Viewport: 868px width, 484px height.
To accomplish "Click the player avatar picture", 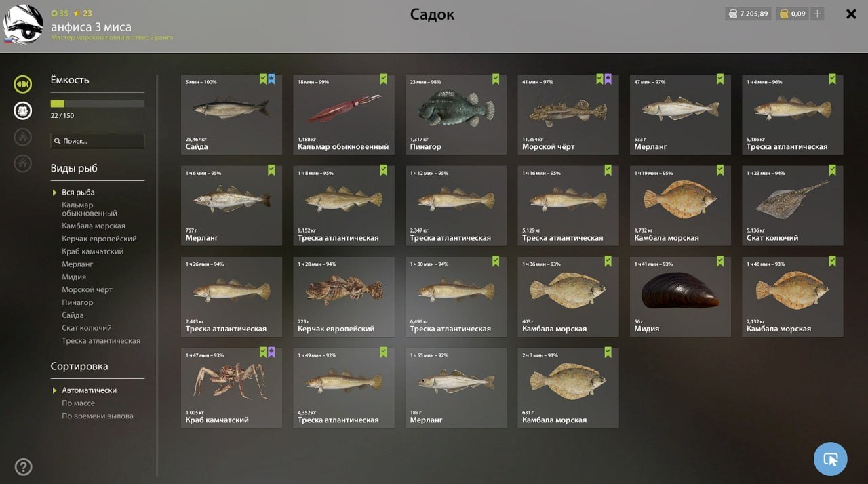I will pyautogui.click(x=23, y=24).
